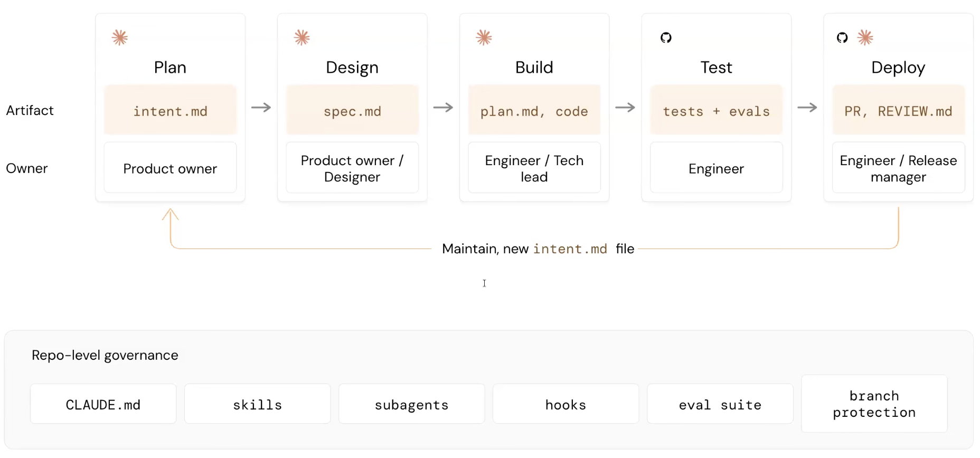980x458 pixels.
Task: Select the PR, REVIEW.md artifact box
Action: click(899, 110)
